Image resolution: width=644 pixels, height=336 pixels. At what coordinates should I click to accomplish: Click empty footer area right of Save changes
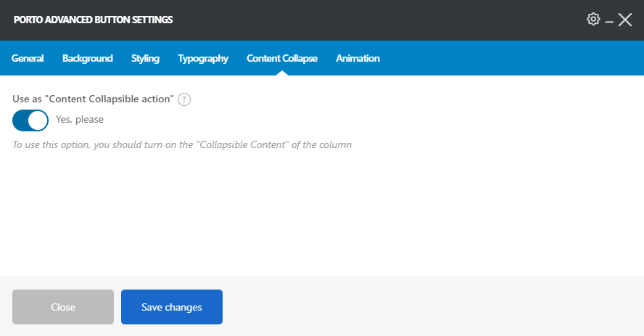tap(435, 307)
